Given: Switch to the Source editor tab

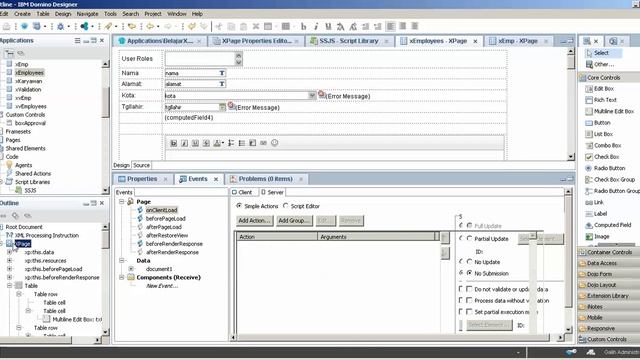Looking at the screenshot, I should [141, 166].
